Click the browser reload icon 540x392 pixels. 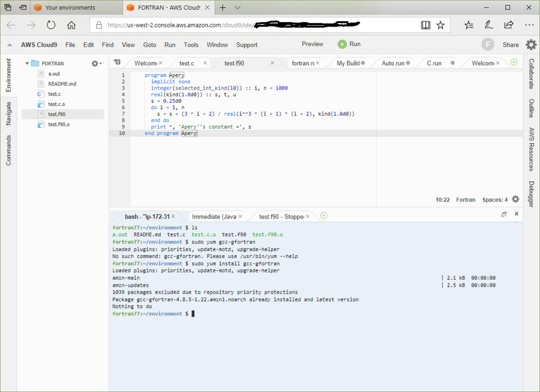click(x=51, y=25)
